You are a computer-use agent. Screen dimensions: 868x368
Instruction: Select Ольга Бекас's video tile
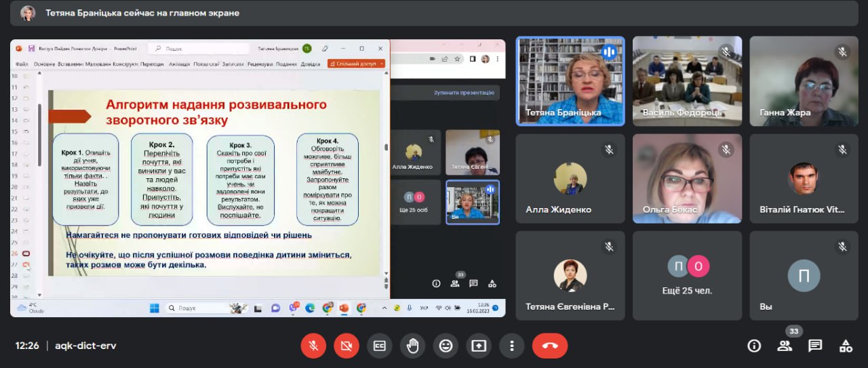pyautogui.click(x=687, y=178)
